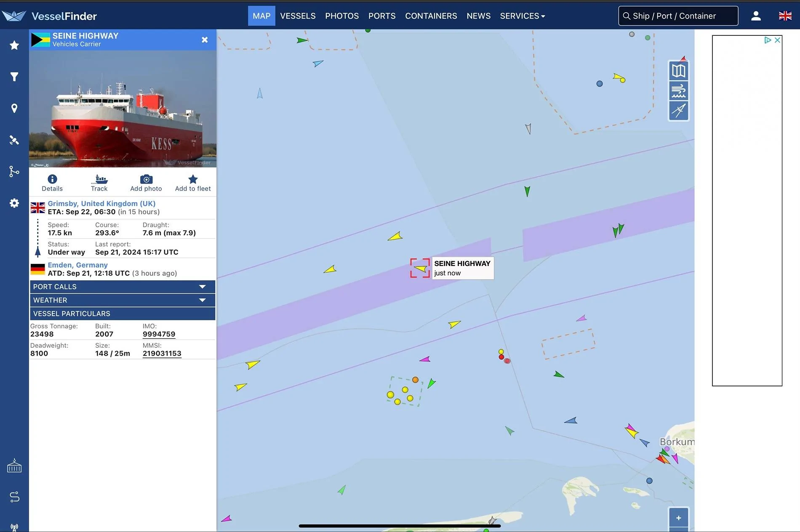Screen dimensions: 800x532
Task: Open the route planner icon in sidebar
Action: (x=14, y=497)
